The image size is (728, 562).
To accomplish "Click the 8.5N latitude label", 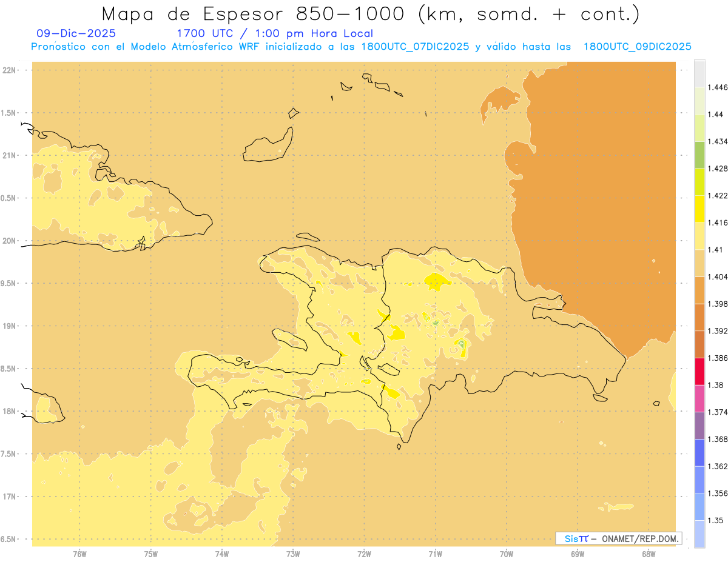I will point(7,369).
